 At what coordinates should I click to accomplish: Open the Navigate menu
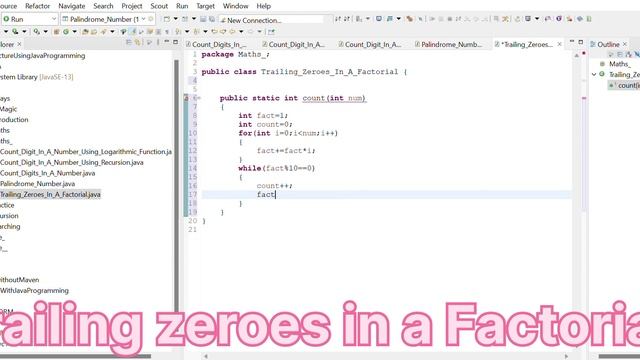click(x=71, y=6)
